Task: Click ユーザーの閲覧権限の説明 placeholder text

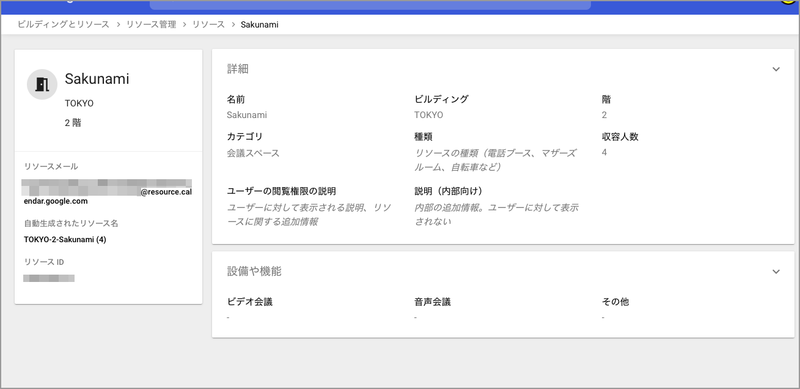Action: point(309,214)
